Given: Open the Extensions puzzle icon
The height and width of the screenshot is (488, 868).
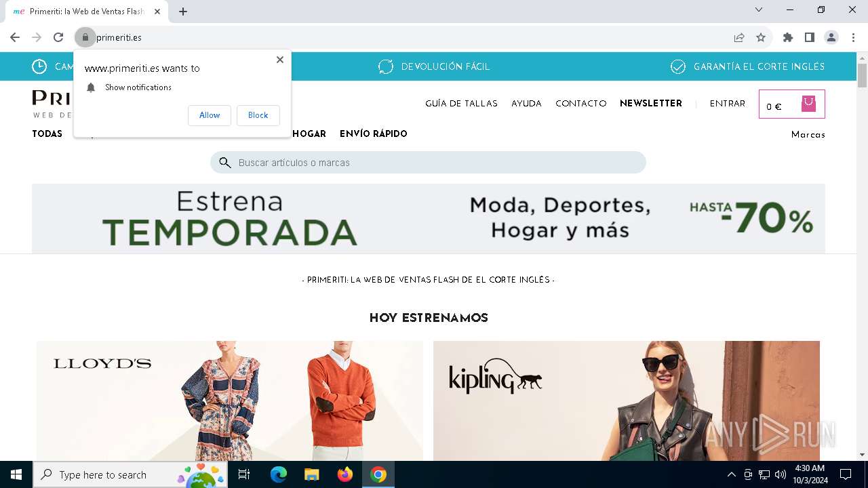Looking at the screenshot, I should click(788, 37).
